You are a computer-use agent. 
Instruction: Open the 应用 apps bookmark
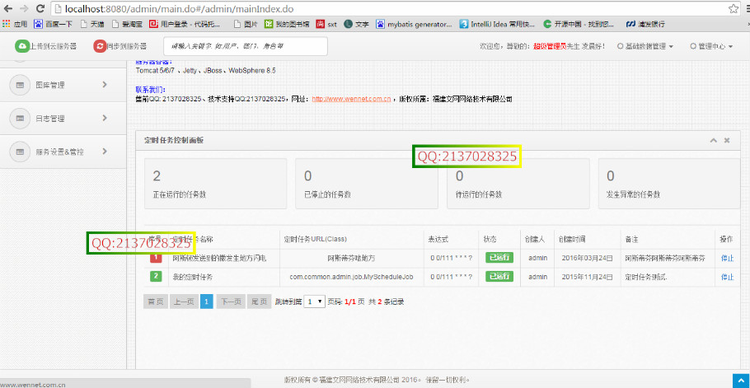click(16, 23)
